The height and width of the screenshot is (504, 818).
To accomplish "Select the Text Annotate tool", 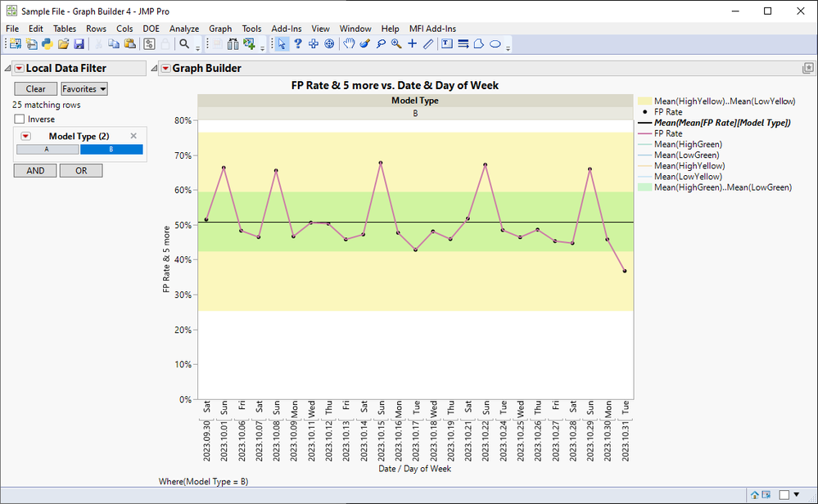I will coord(447,44).
